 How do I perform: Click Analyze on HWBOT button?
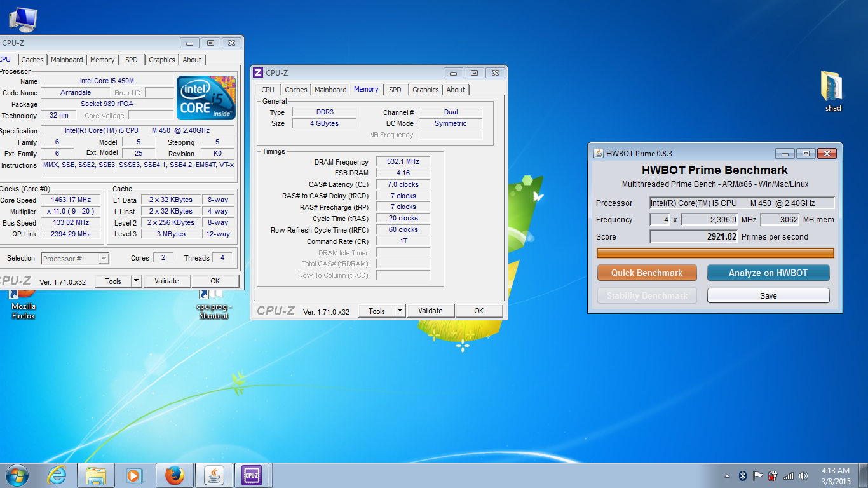coord(768,273)
